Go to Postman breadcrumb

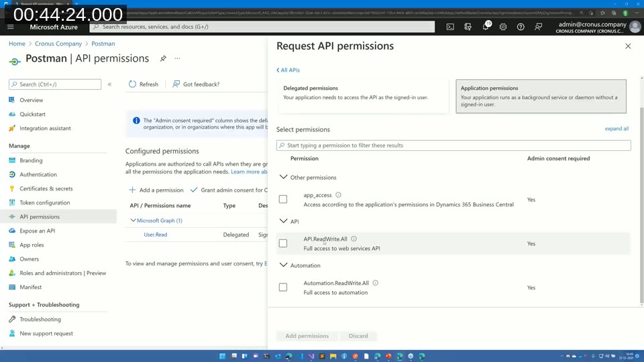pos(103,44)
